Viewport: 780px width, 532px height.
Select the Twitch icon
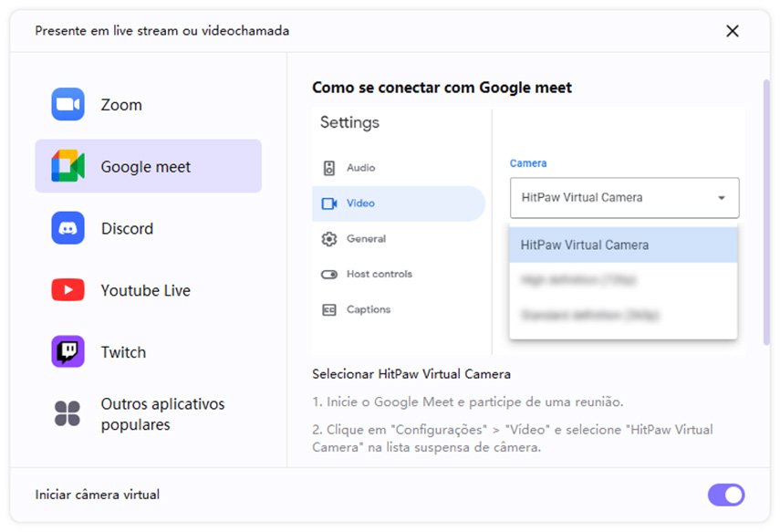click(x=67, y=351)
